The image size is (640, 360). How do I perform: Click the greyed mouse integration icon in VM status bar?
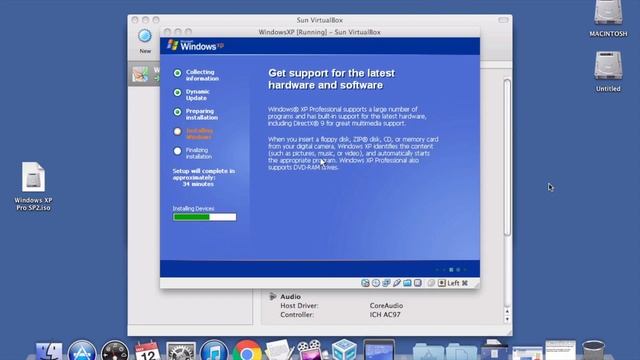[x=431, y=283]
